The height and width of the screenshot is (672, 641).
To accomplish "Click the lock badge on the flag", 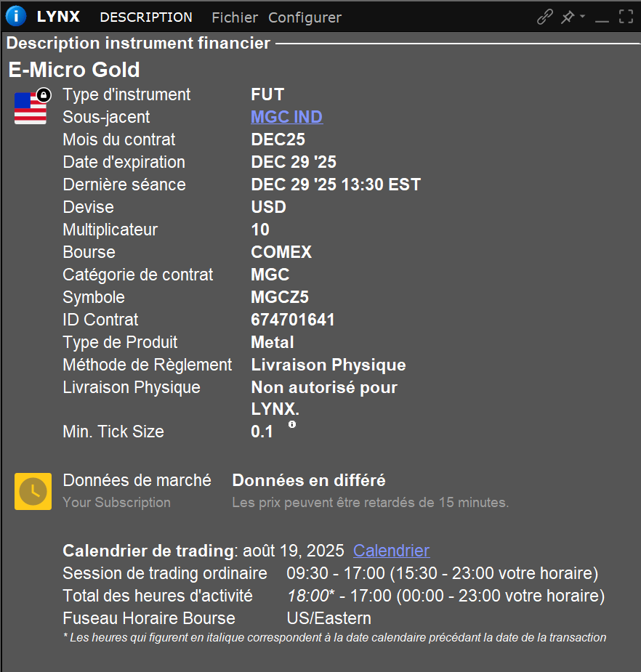I will pos(44,94).
